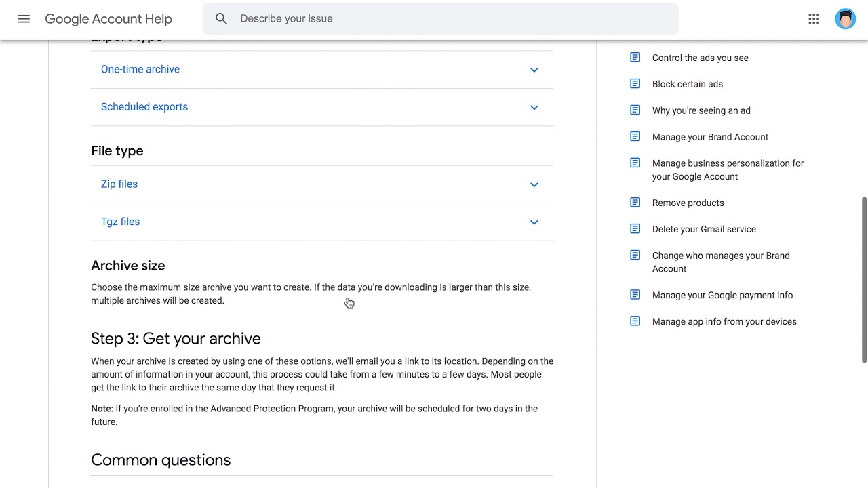Open Manage app info from your devices
The height and width of the screenshot is (488, 868).
pyautogui.click(x=724, y=321)
